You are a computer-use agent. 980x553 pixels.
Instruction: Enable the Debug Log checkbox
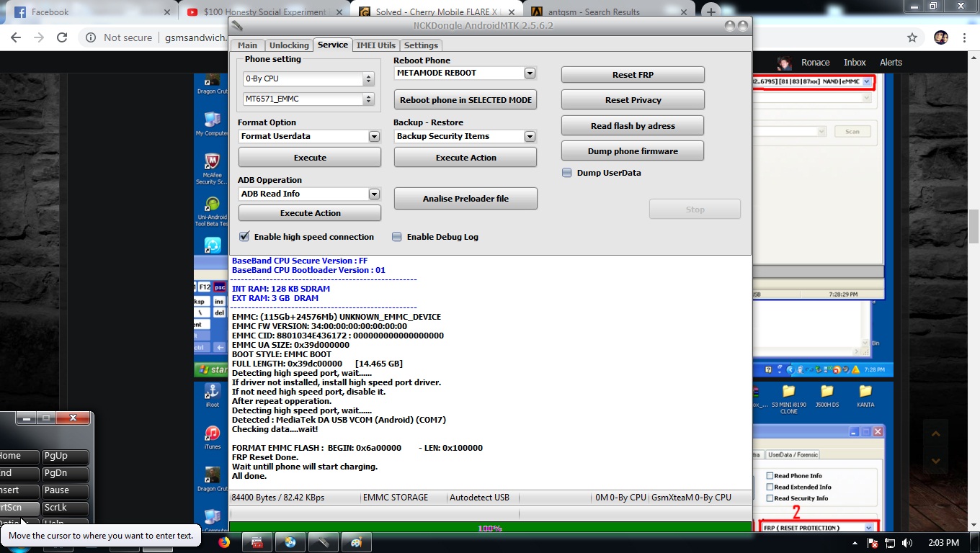point(397,236)
